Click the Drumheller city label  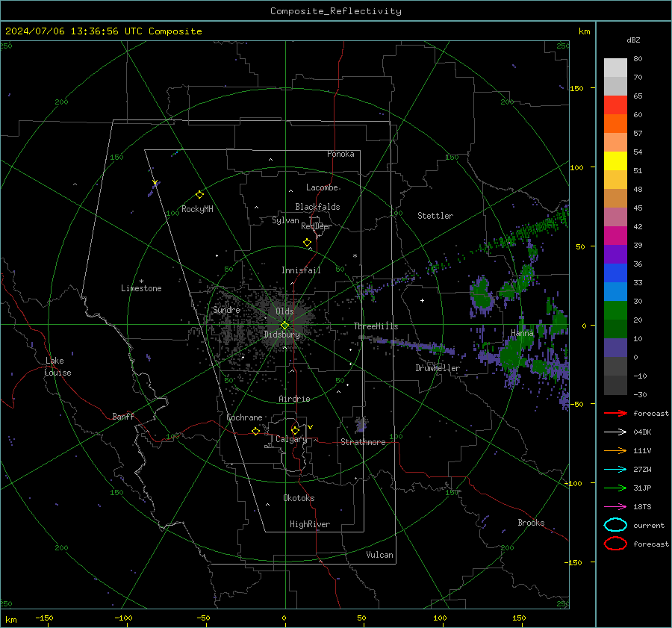pyautogui.click(x=438, y=368)
